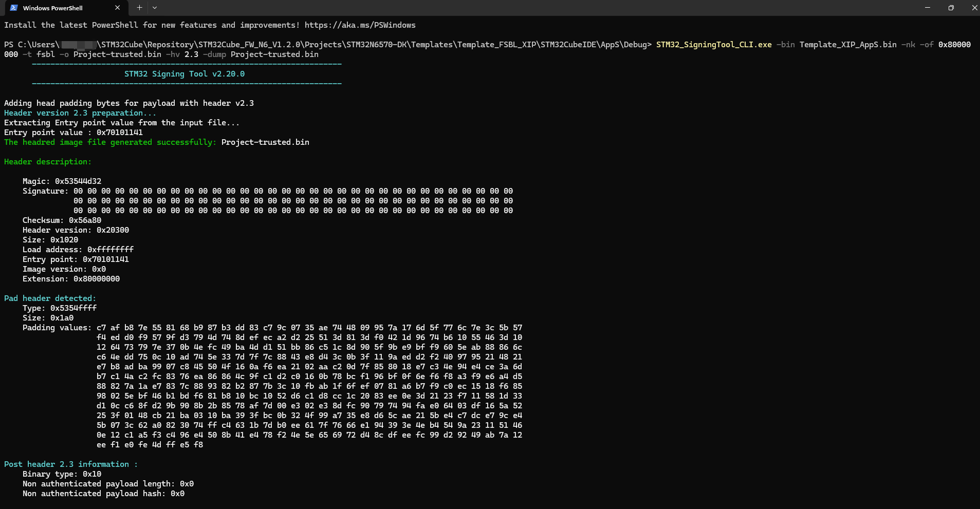Click the Header version value 0x20300

click(x=113, y=230)
